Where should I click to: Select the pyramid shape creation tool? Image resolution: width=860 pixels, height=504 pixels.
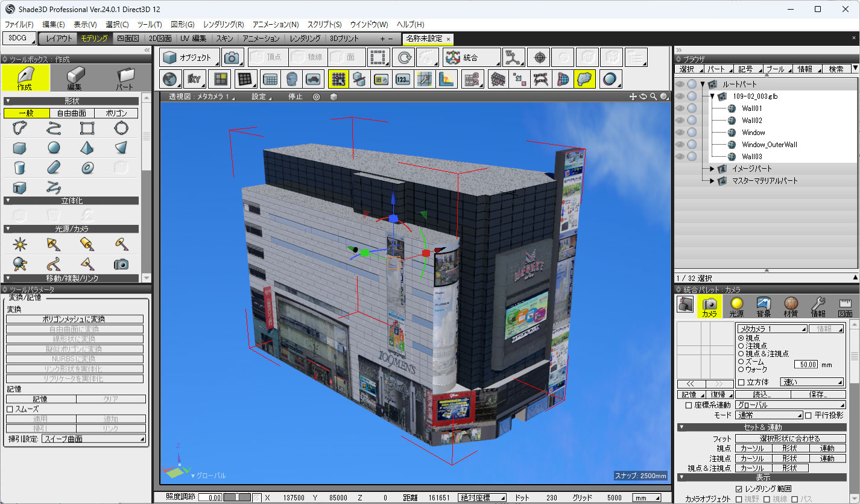click(87, 148)
